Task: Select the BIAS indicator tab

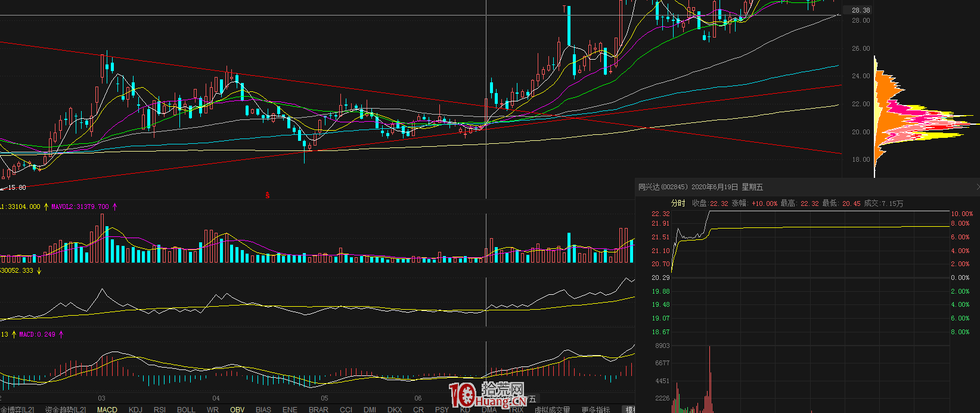Action: [263, 409]
